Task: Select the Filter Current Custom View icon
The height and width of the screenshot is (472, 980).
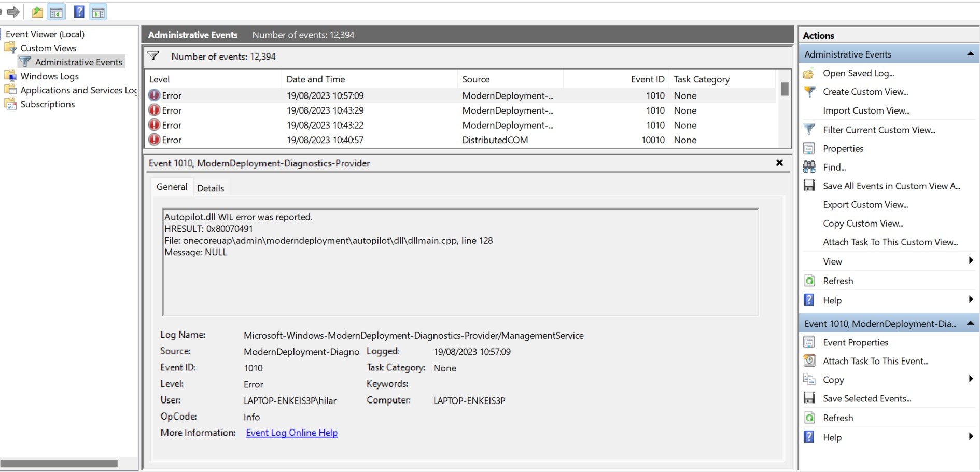Action: 808,129
